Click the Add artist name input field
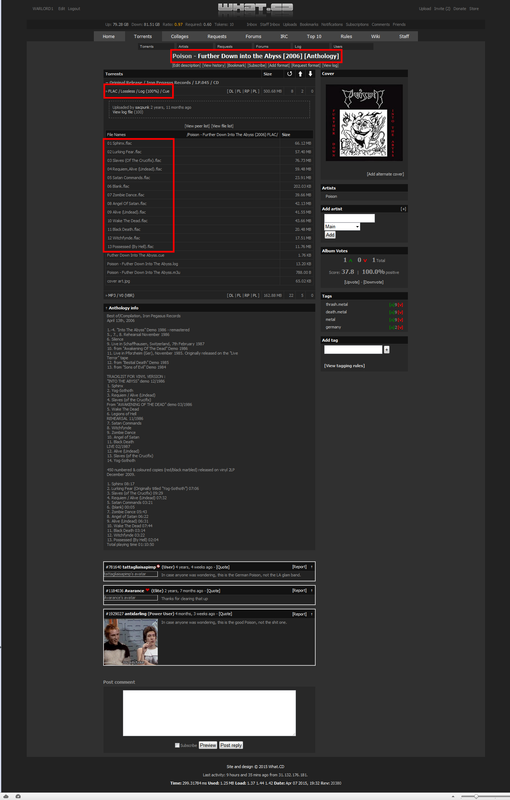 [349, 218]
